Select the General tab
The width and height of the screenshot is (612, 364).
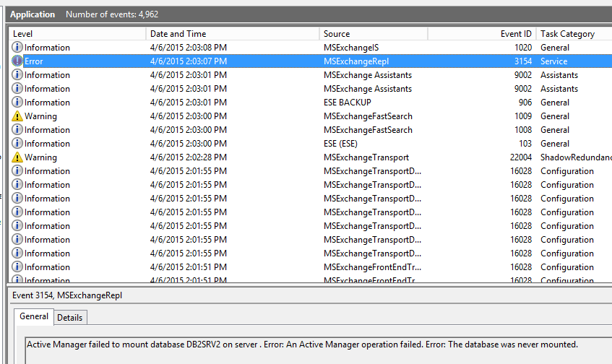point(34,316)
